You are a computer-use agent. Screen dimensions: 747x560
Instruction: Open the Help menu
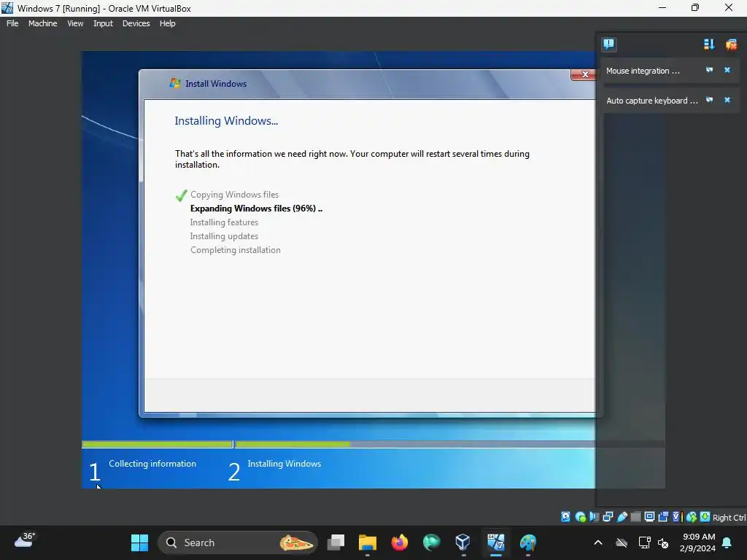[x=167, y=23]
